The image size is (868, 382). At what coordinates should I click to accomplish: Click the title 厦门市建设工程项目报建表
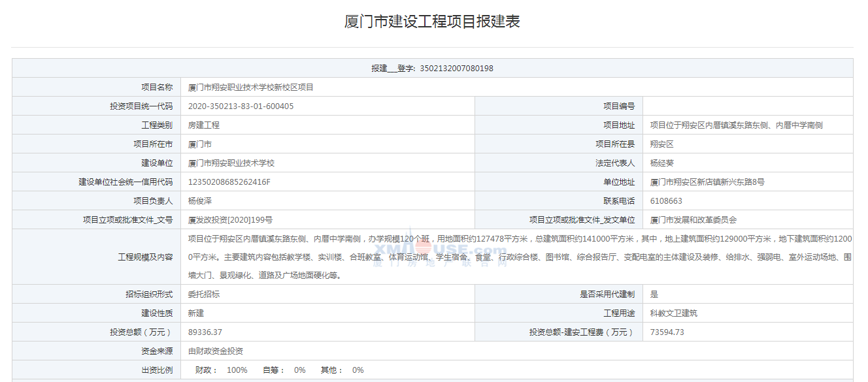pyautogui.click(x=432, y=22)
